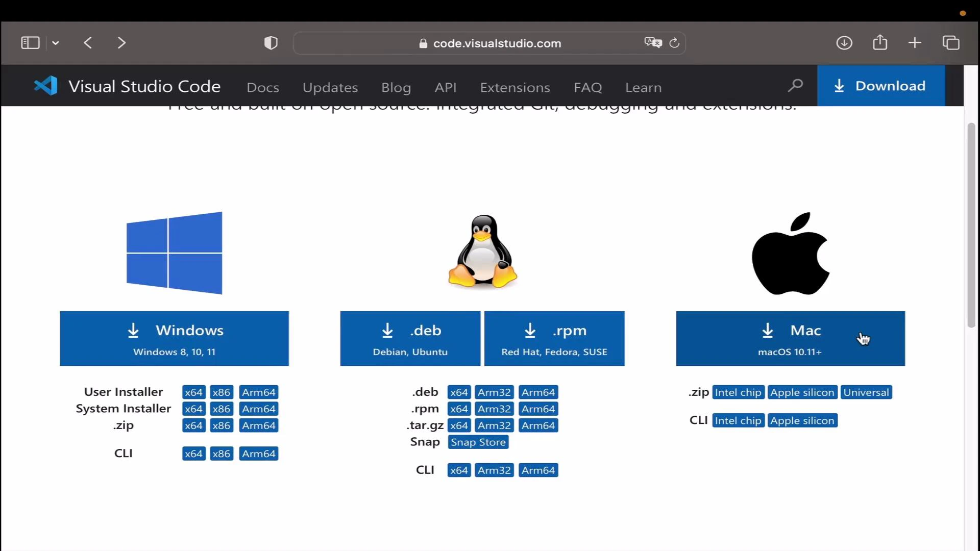Open the Updates menu item
Image resolution: width=980 pixels, height=551 pixels.
330,87
